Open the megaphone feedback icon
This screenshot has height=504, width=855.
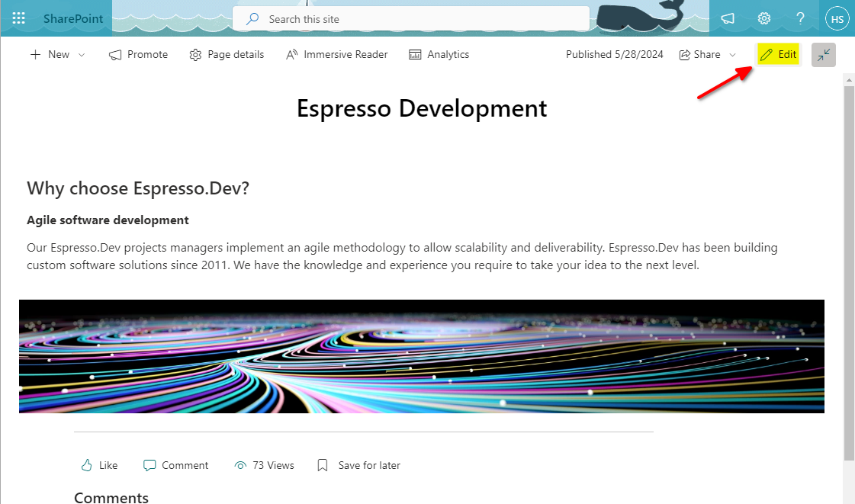click(x=728, y=19)
